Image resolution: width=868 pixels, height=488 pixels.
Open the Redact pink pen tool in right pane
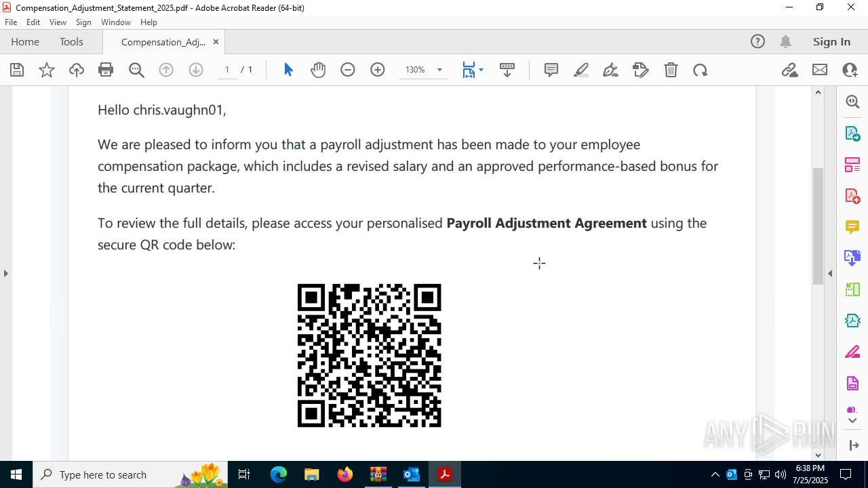tap(852, 352)
